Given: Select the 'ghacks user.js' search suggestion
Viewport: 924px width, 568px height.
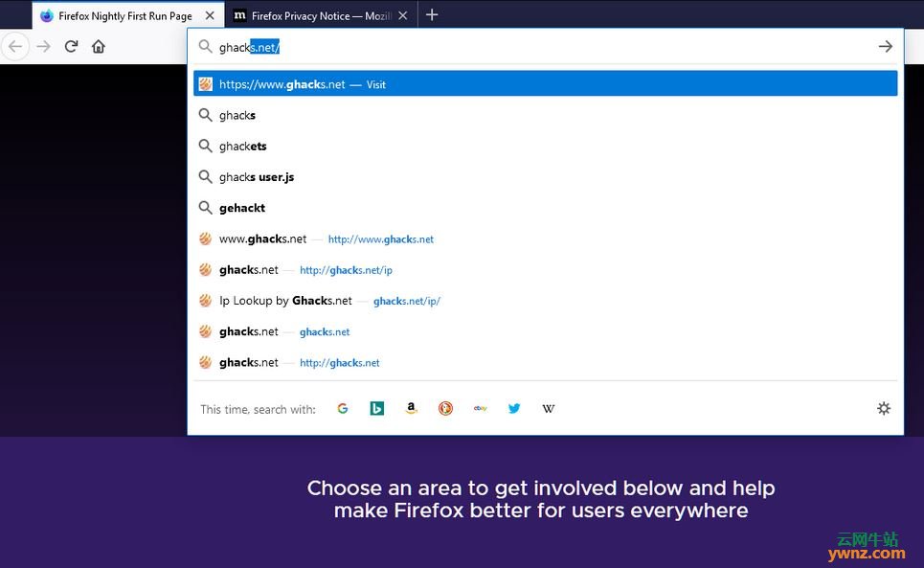Looking at the screenshot, I should [x=545, y=177].
